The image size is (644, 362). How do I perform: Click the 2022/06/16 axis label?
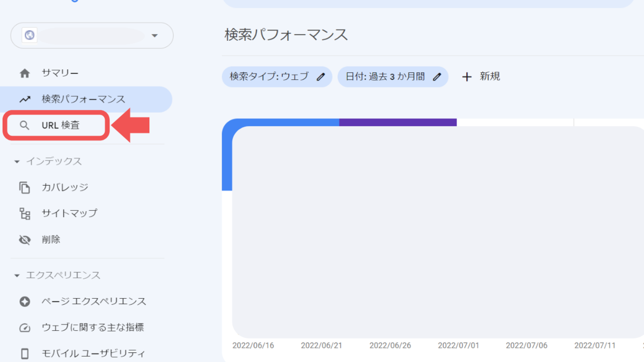(x=253, y=345)
